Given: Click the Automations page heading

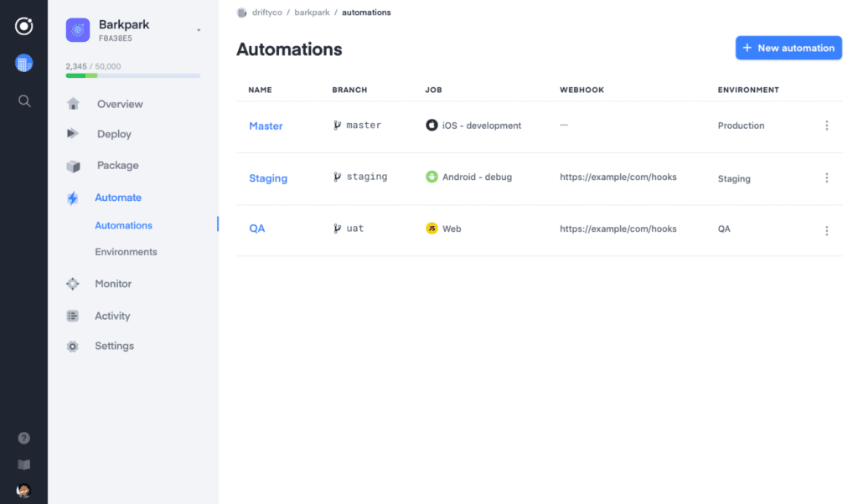Looking at the screenshot, I should [289, 49].
